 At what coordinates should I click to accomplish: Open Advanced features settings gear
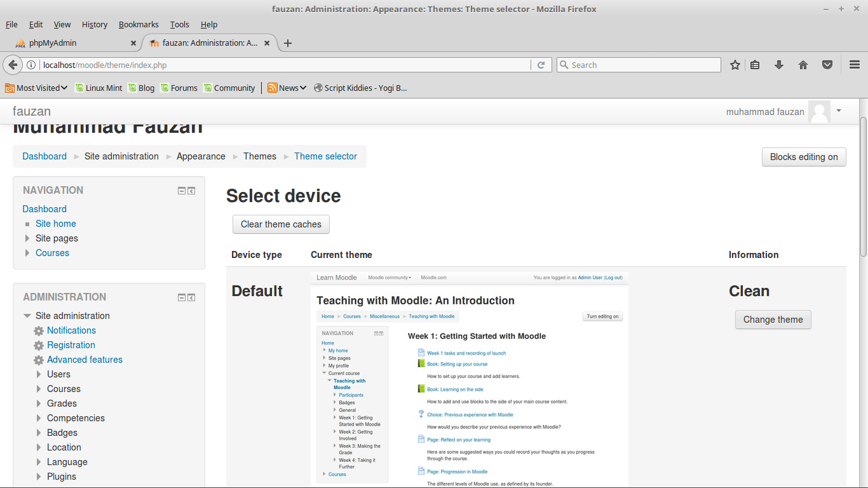tap(38, 360)
